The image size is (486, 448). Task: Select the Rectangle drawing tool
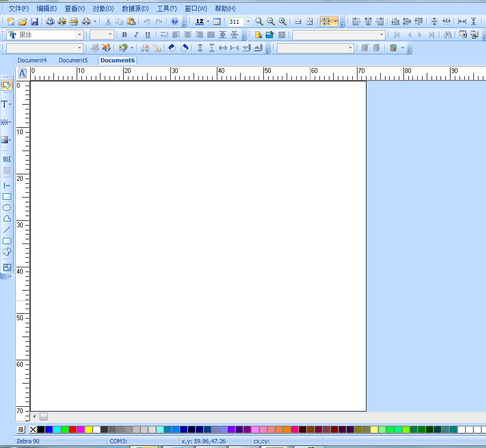coord(7,197)
